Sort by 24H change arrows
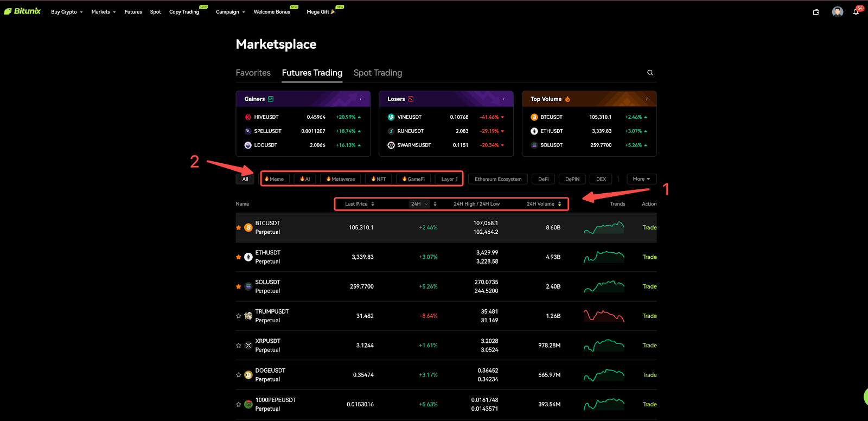This screenshot has width=868, height=421. 435,204
